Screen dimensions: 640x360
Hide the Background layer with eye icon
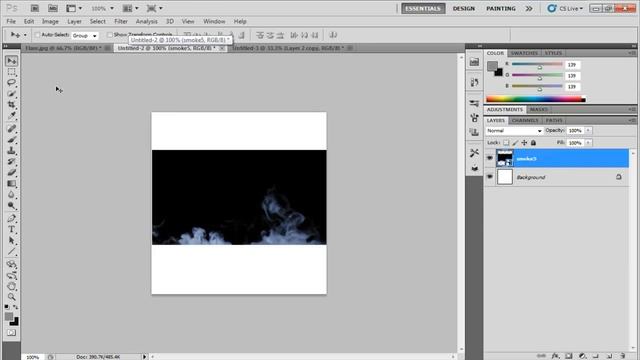(490, 177)
